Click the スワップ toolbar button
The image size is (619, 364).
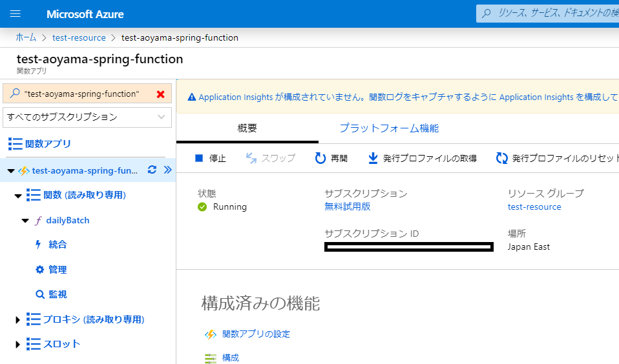pyautogui.click(x=271, y=158)
